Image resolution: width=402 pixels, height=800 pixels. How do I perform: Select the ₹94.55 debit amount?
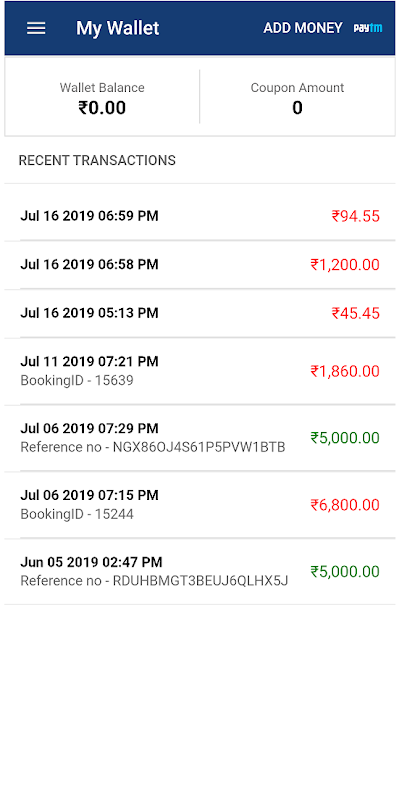coord(356,216)
